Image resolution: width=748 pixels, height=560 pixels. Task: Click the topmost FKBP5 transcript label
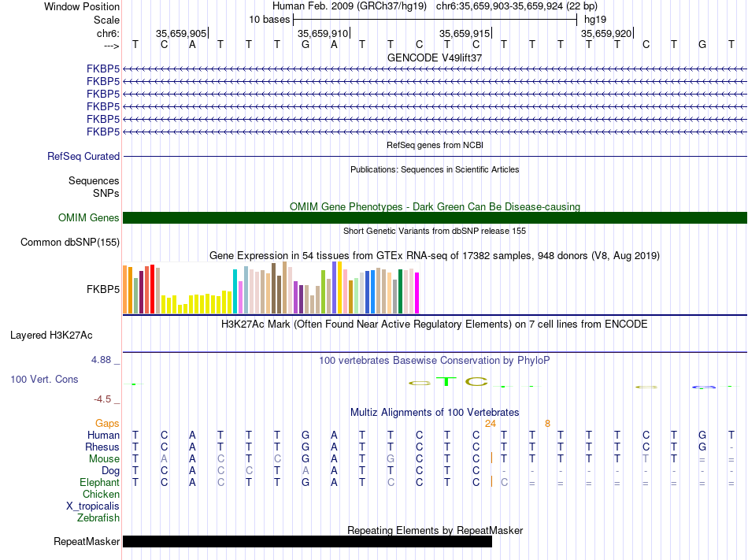tap(103, 69)
